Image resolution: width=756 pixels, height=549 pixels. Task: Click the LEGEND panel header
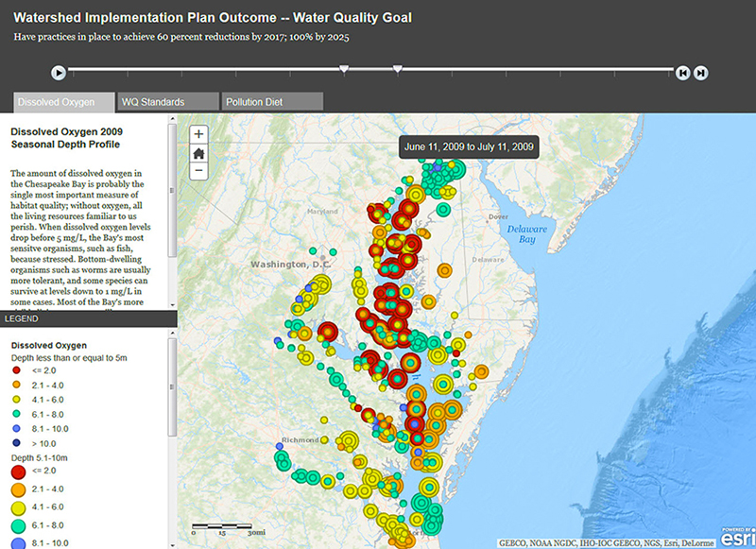[89, 318]
